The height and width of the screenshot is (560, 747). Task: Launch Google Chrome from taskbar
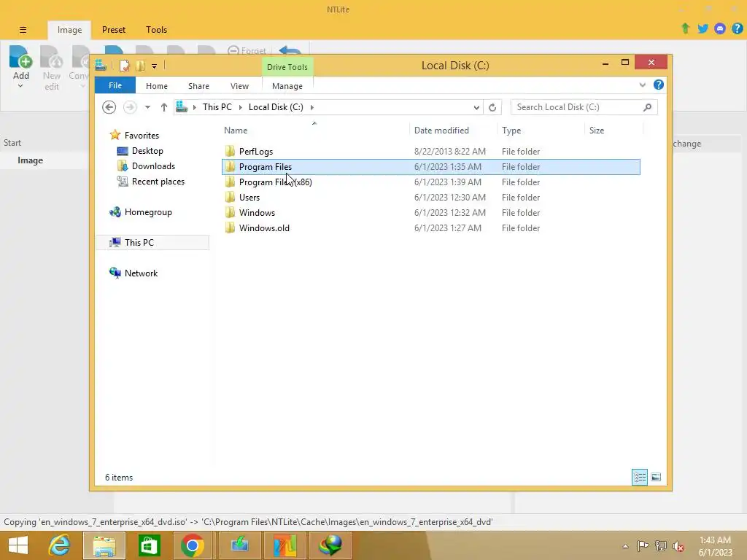192,545
